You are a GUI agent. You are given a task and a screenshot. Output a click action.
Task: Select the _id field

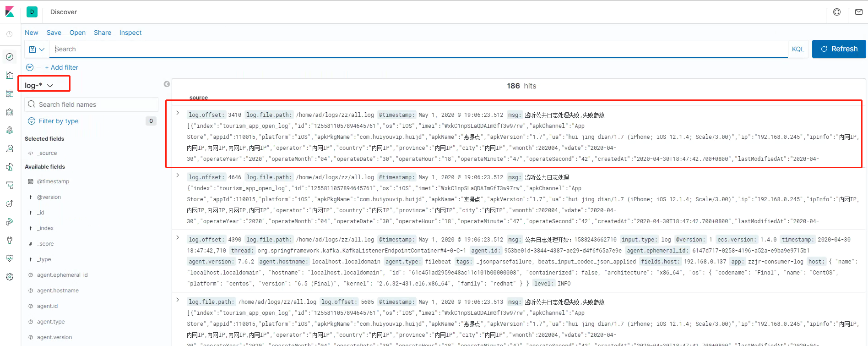tap(41, 213)
